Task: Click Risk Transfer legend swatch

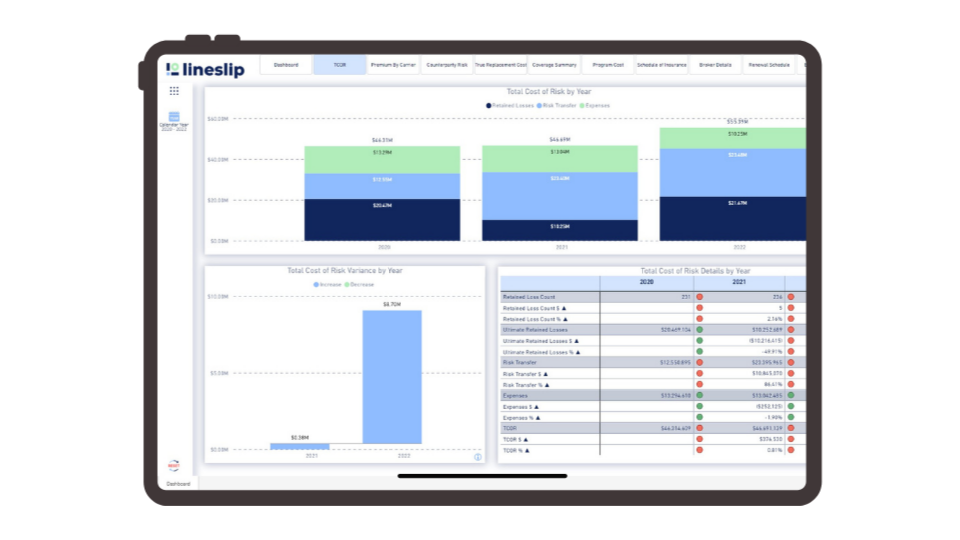Action: [x=539, y=106]
